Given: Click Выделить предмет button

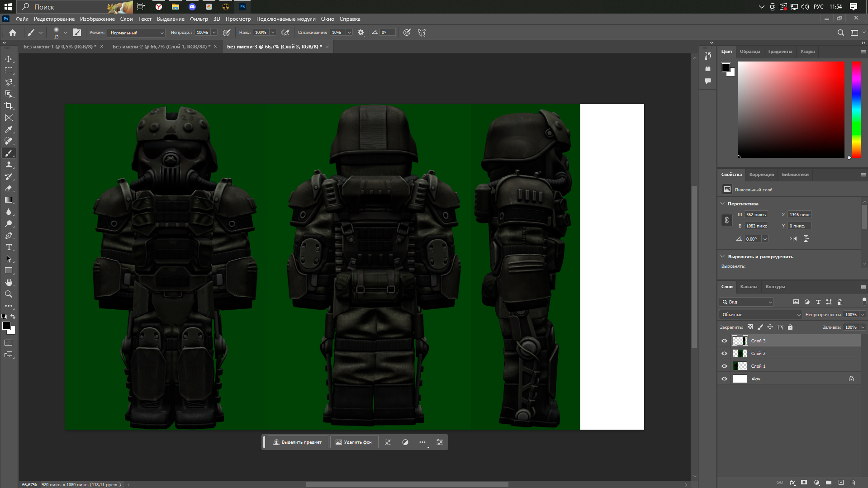Looking at the screenshot, I should 298,442.
